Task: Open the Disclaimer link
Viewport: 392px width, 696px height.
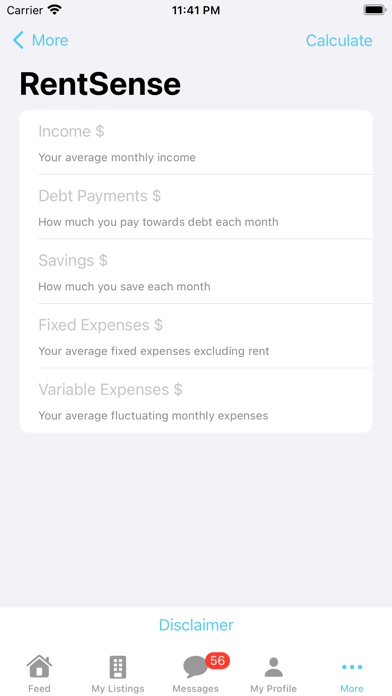Action: 196,625
